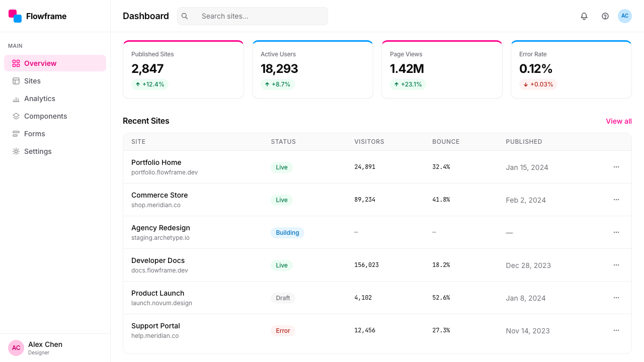Click the Recent Sites heading
This screenshot has width=644, height=362.
[x=146, y=121]
